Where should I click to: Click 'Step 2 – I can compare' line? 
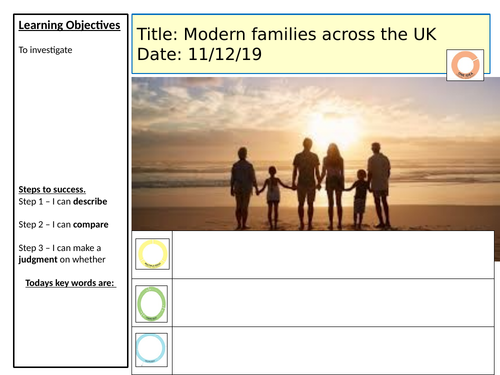click(x=63, y=224)
